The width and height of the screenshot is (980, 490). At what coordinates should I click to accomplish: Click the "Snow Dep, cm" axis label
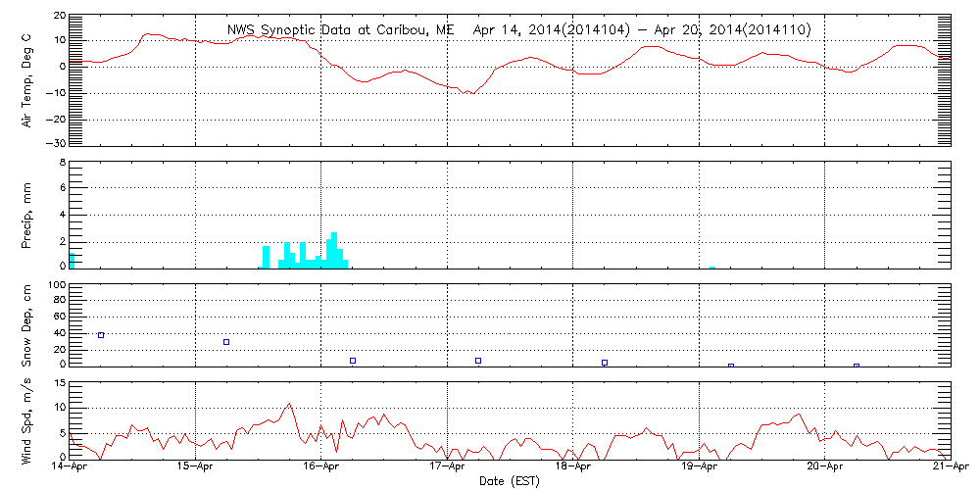[x=26, y=325]
